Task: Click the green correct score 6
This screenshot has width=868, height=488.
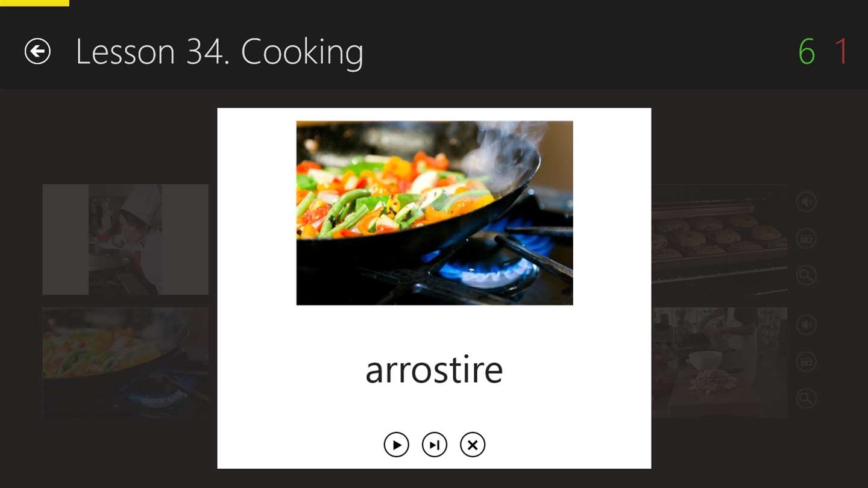Action: [x=807, y=52]
